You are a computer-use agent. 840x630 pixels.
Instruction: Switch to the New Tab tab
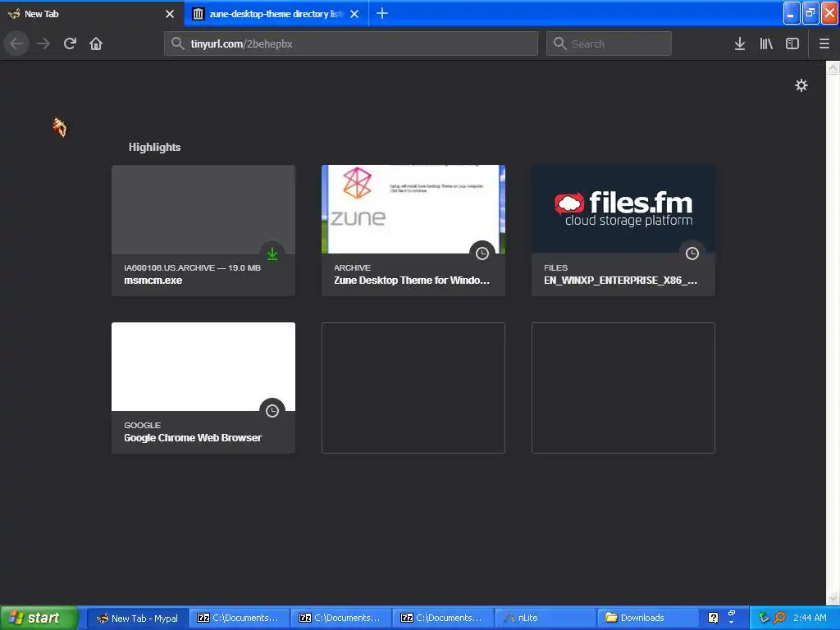(x=91, y=13)
